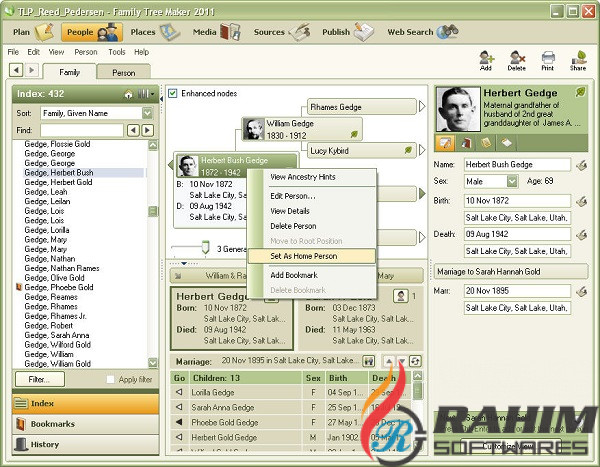Choose Set As Home Person
600x467 pixels.
[311, 256]
